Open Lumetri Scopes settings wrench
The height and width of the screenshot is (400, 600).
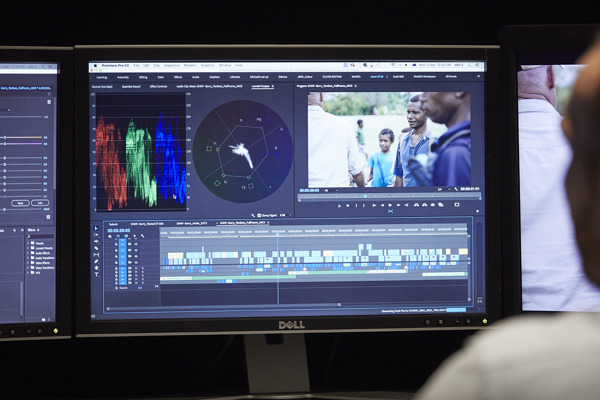[253, 216]
